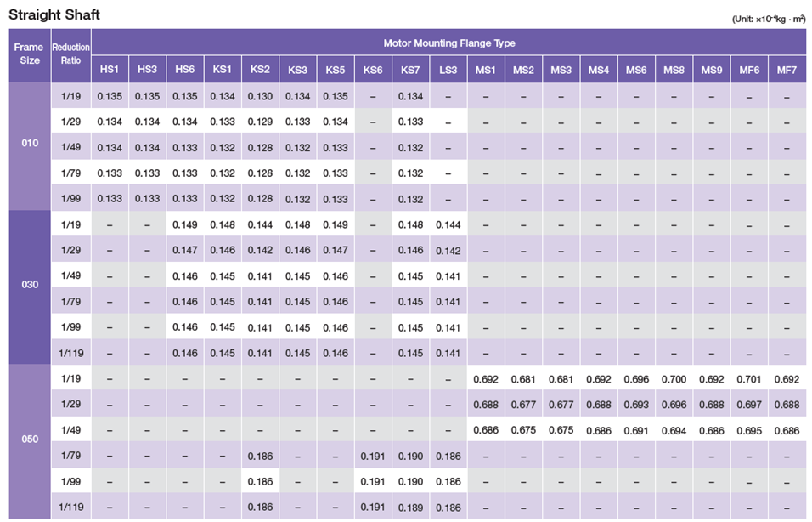Select the KS2 column header

click(260, 69)
